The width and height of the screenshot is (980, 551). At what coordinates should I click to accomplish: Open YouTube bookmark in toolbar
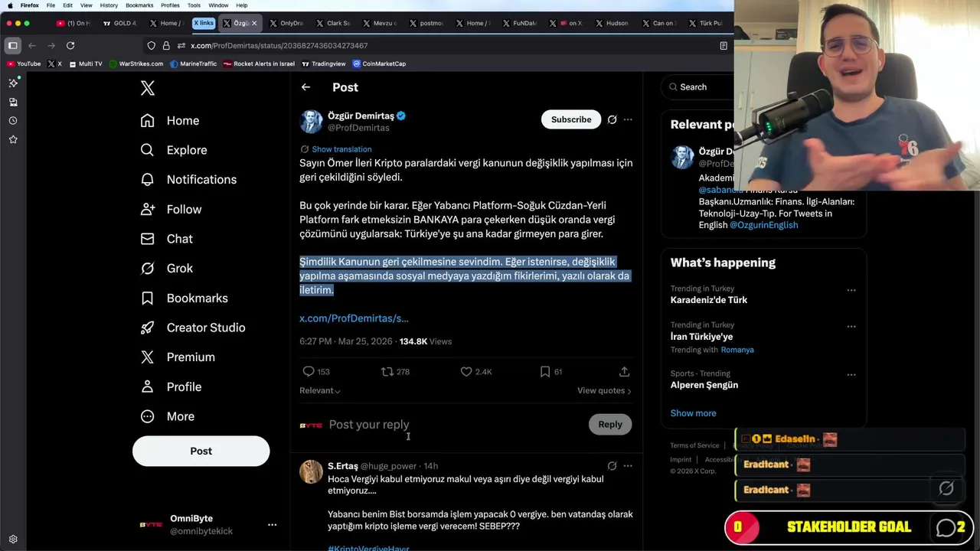pyautogui.click(x=24, y=64)
